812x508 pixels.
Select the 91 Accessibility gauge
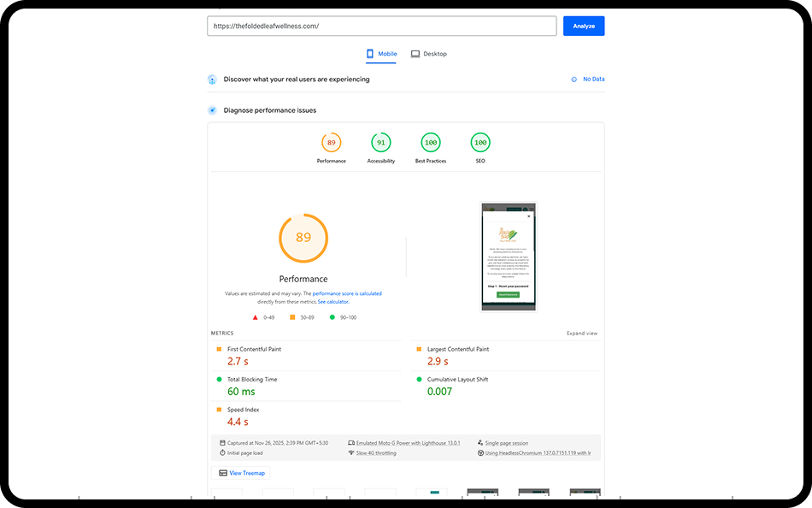coord(381,143)
